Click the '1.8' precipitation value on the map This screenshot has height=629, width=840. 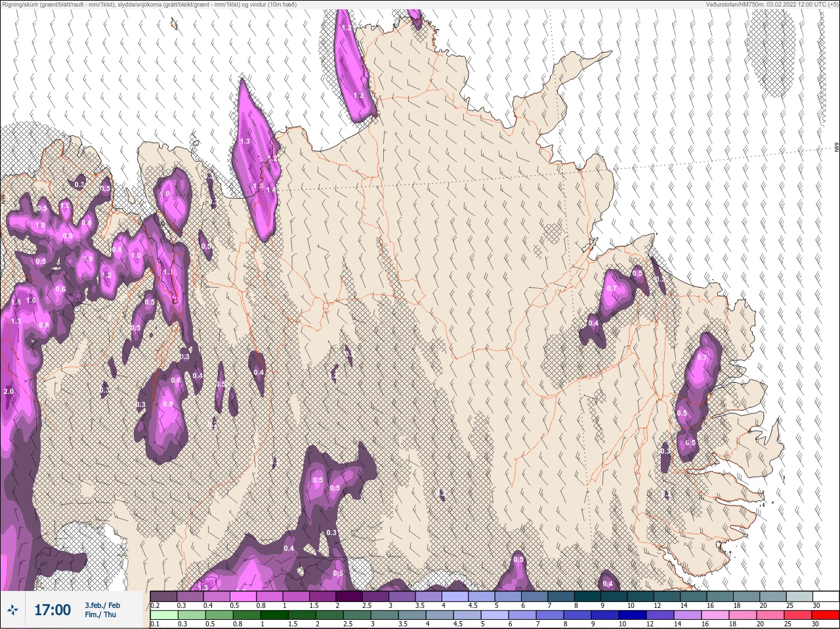pyautogui.click(x=16, y=302)
